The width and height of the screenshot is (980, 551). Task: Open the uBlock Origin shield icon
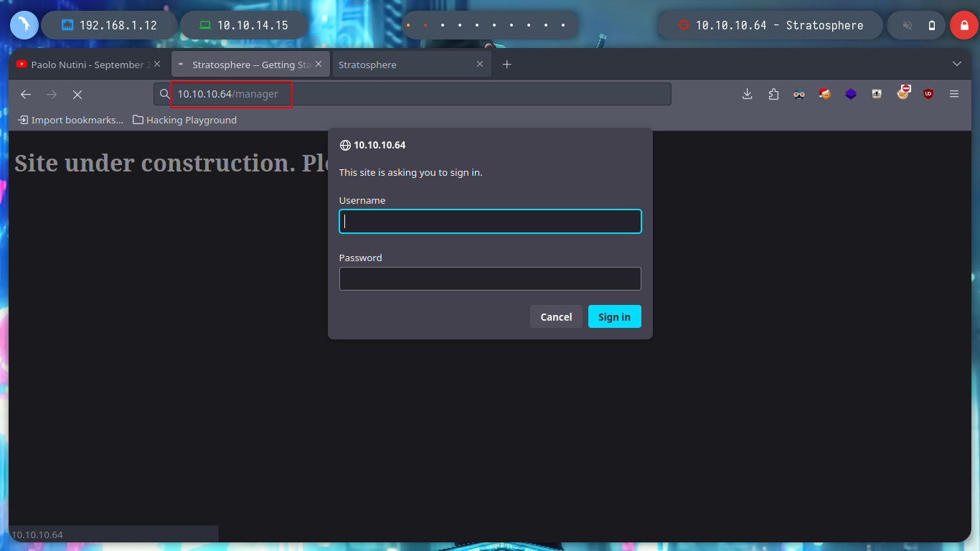(x=928, y=94)
